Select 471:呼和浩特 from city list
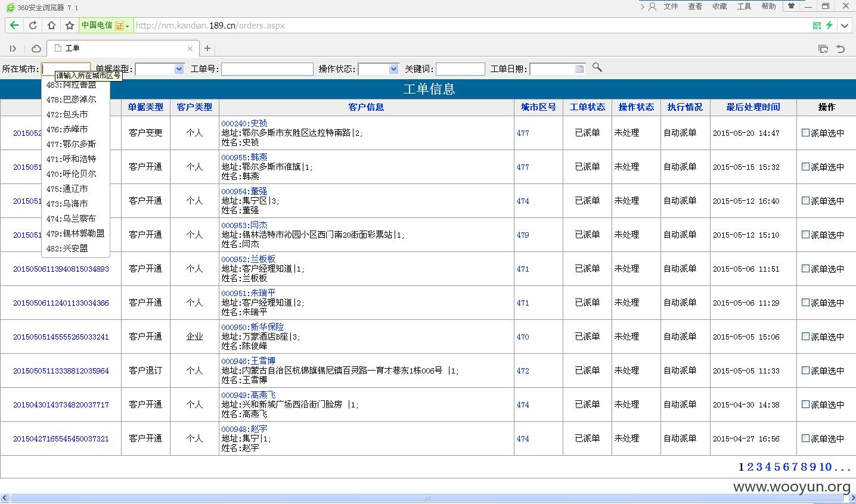The height and width of the screenshot is (504, 856). (x=71, y=159)
